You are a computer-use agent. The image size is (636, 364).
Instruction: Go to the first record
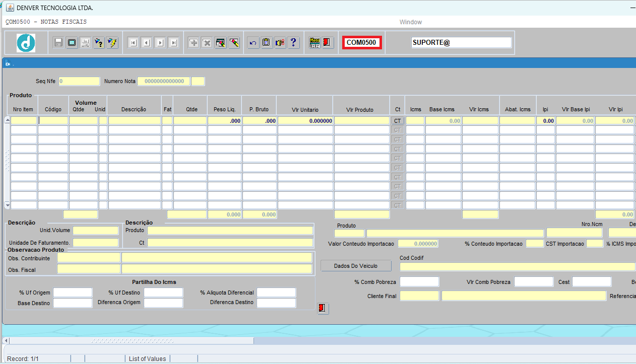[x=133, y=43]
